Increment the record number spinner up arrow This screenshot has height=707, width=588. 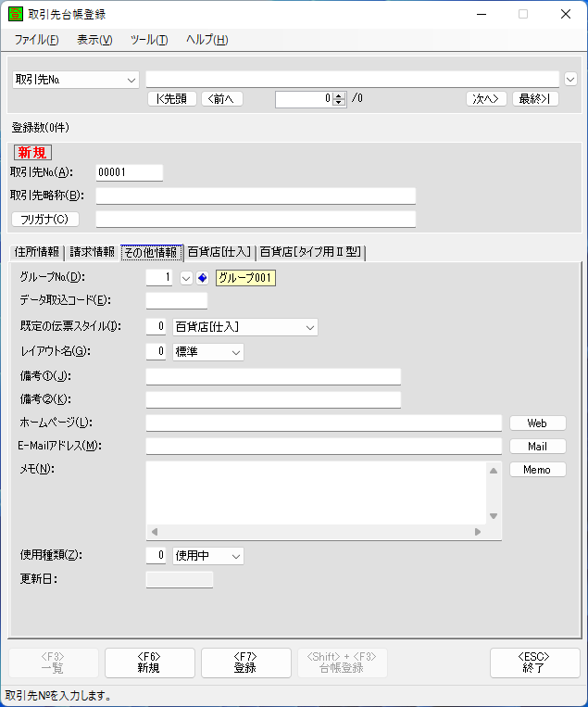(x=339, y=95)
